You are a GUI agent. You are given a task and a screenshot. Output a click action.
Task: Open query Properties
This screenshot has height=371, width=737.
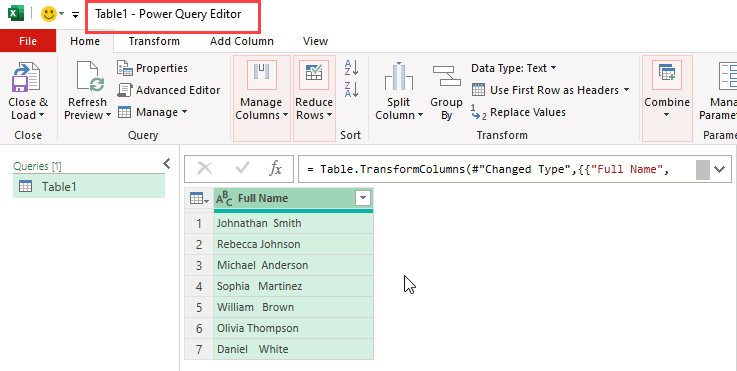point(152,68)
